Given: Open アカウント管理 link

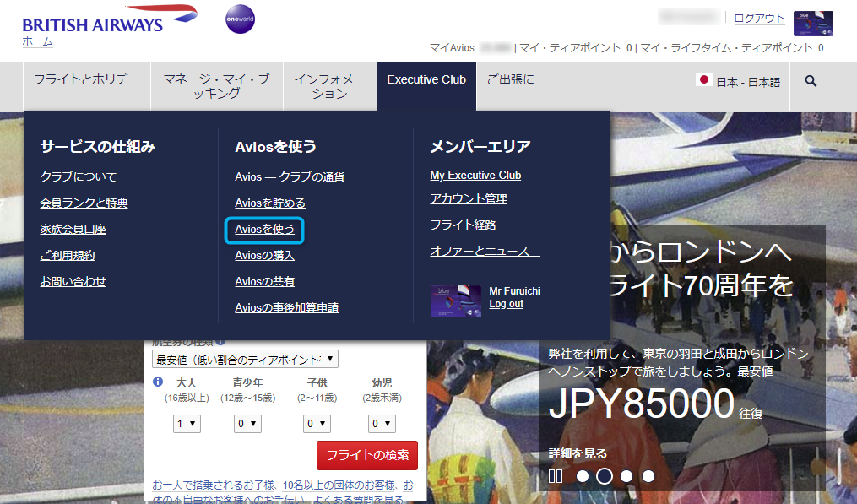Looking at the screenshot, I should click(x=469, y=198).
